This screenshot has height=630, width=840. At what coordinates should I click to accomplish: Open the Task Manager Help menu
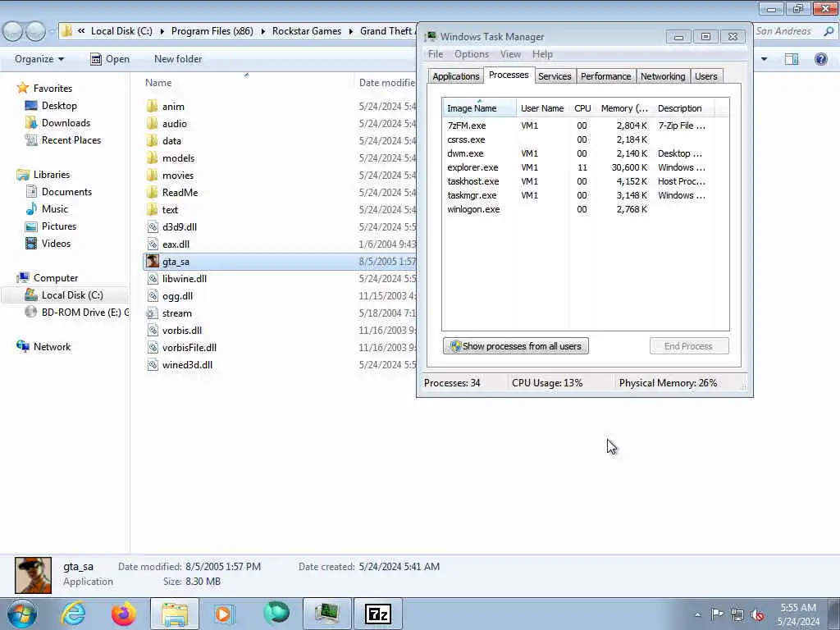[542, 54]
